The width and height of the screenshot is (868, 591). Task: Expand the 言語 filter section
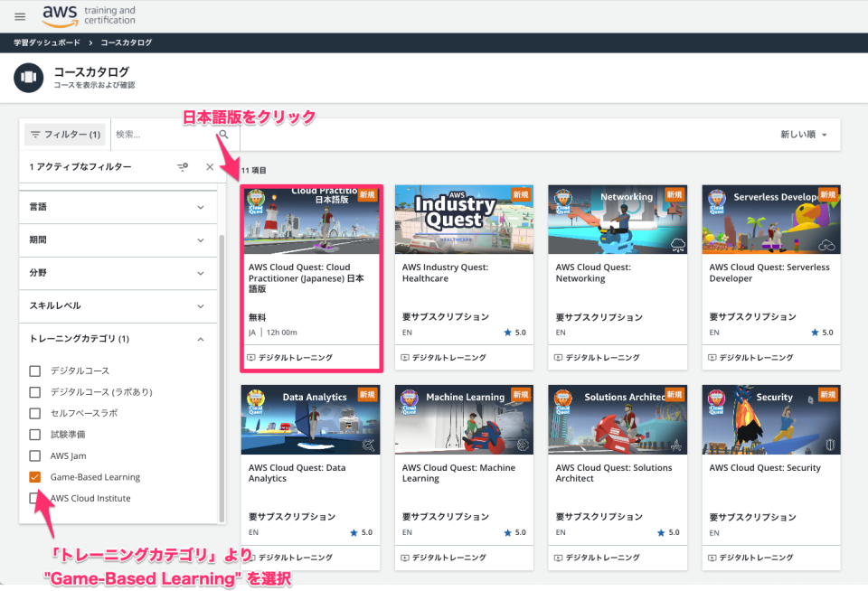(118, 207)
